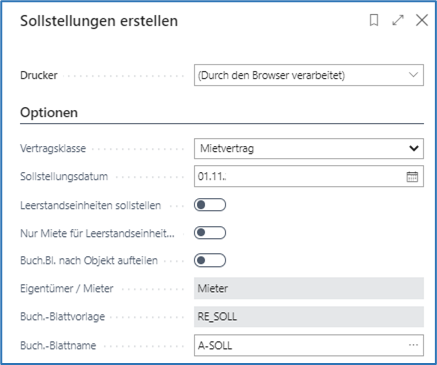Click the Vertragsklasse label
The height and width of the screenshot is (365, 437).
click(53, 148)
